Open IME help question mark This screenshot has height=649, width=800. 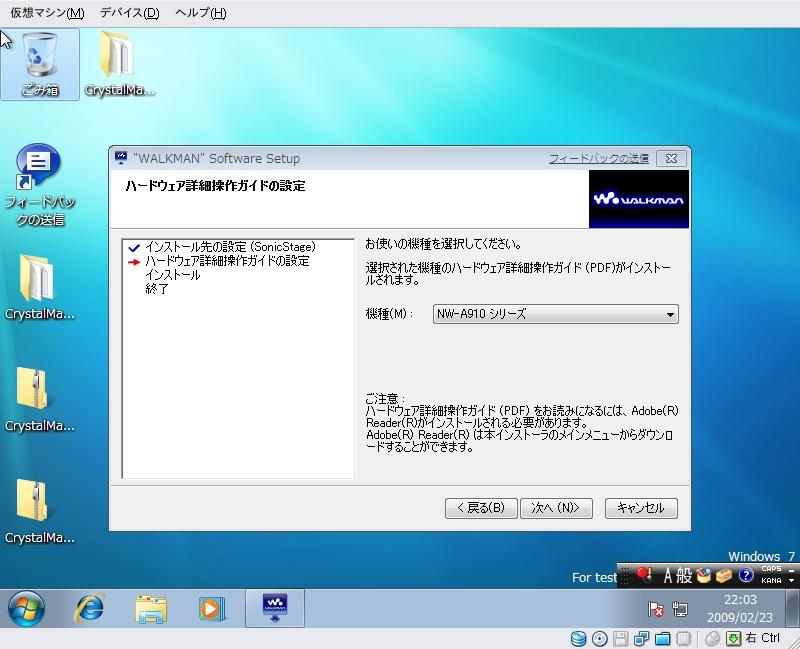coord(746,576)
